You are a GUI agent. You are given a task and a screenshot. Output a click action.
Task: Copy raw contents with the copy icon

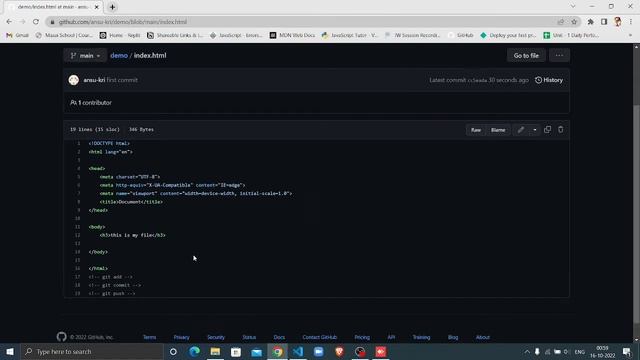pos(547,129)
